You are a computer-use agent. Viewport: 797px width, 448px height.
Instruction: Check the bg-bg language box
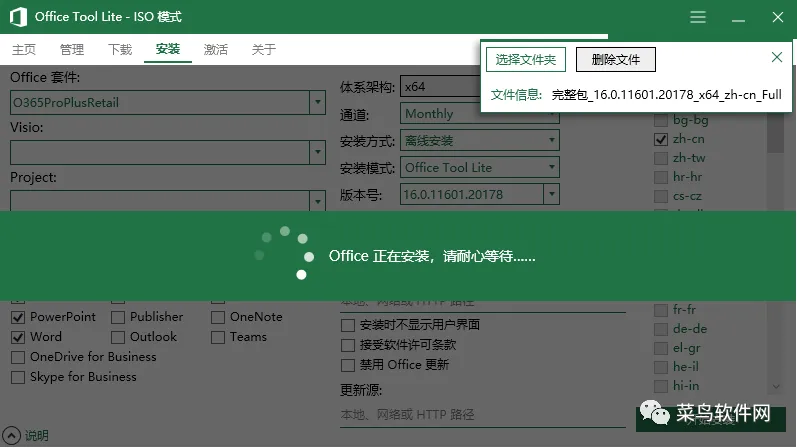pos(661,121)
